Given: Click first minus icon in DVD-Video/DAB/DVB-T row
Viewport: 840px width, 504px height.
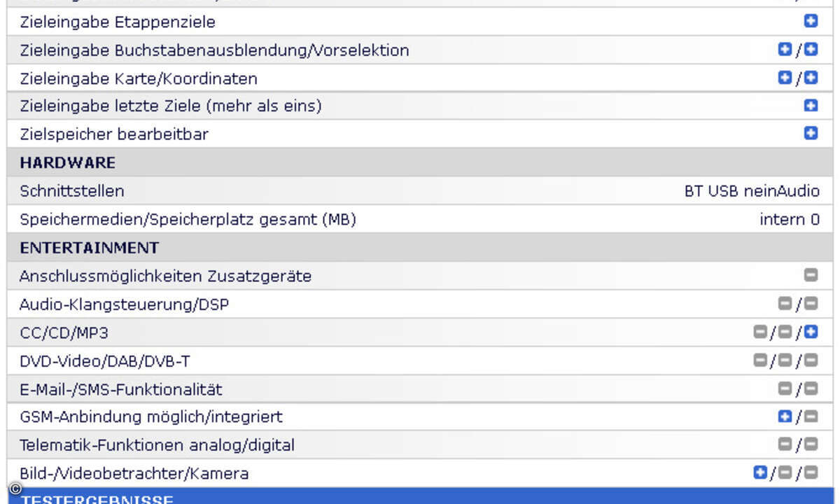Looking at the screenshot, I should [x=759, y=360].
